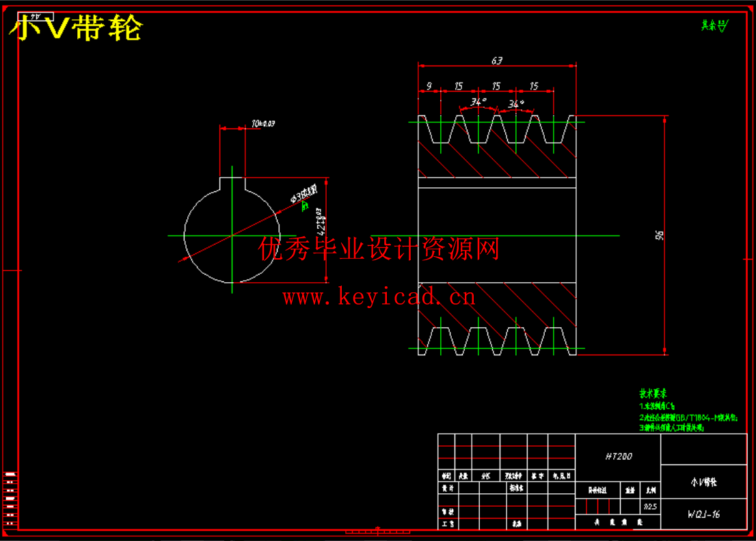Select the yellow 小V带轮 drawing title
The height and width of the screenshot is (541, 756).
click(x=75, y=29)
